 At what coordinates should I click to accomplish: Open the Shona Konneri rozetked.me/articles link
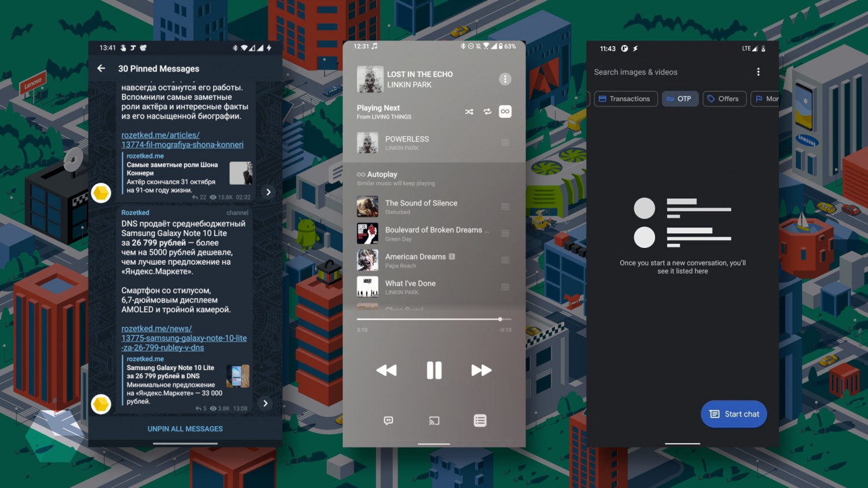pos(182,140)
